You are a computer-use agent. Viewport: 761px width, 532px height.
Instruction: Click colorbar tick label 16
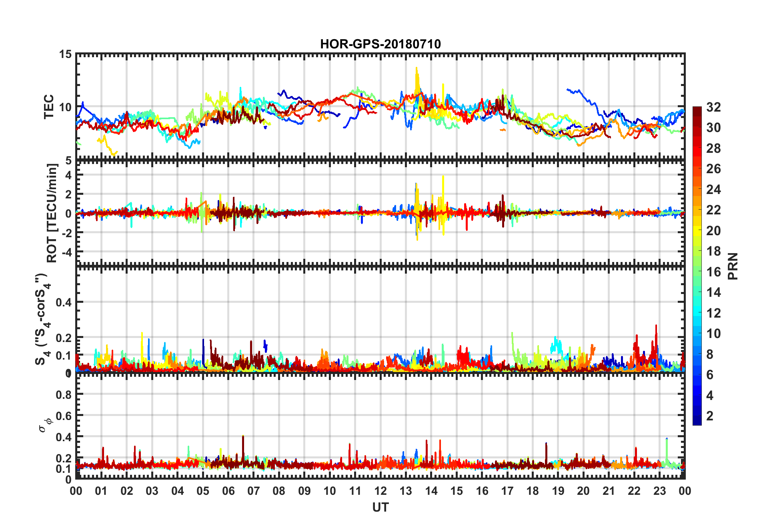click(x=713, y=272)
